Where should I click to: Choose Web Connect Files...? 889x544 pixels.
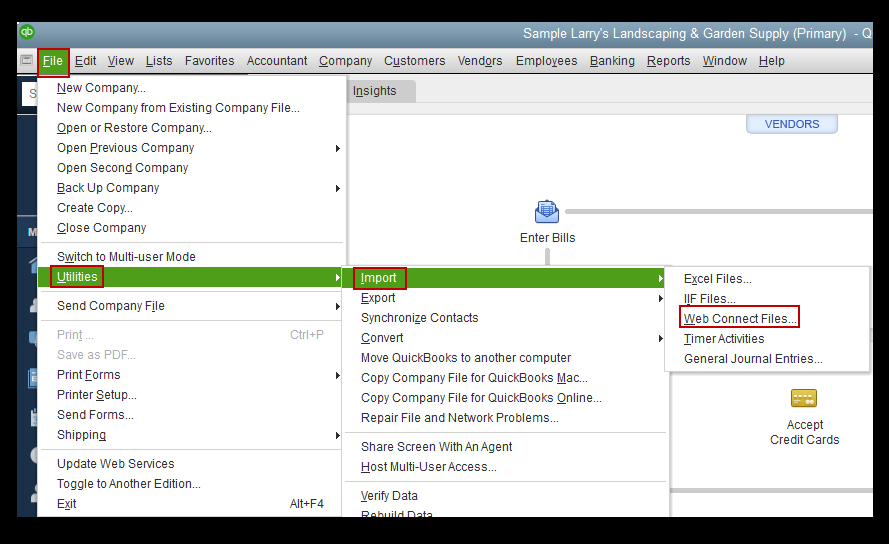click(768, 319)
